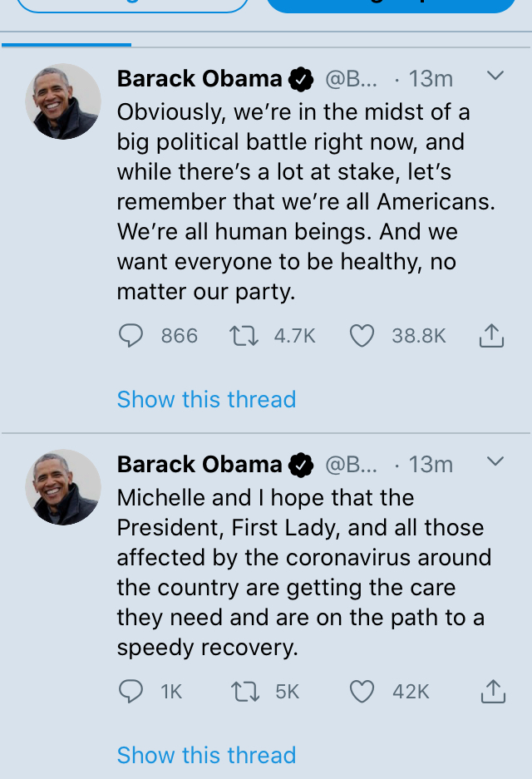
Task: Open Barack Obama avatar on first tweet
Action: tap(63, 101)
